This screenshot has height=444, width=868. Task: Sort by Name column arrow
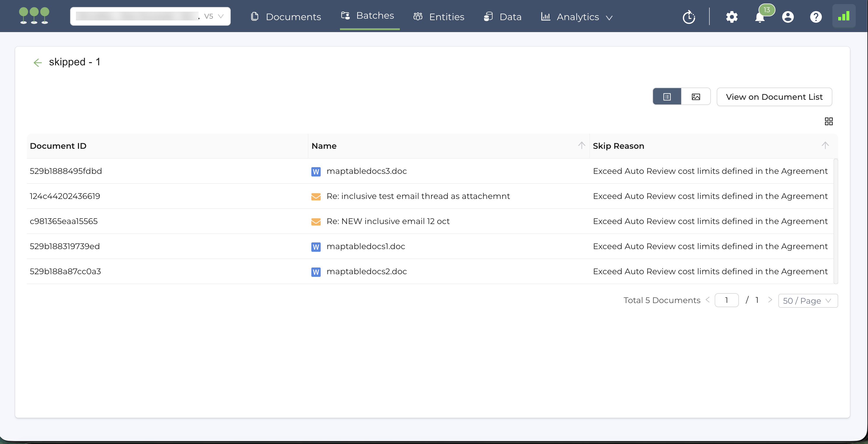[x=581, y=145]
